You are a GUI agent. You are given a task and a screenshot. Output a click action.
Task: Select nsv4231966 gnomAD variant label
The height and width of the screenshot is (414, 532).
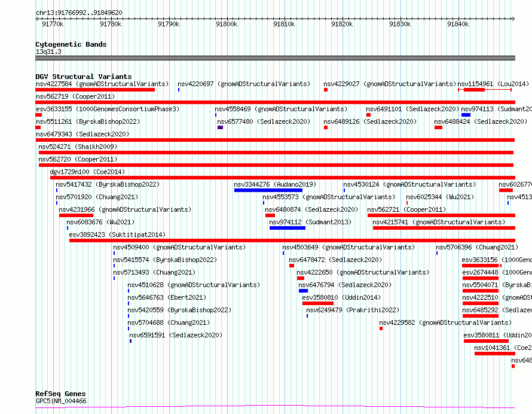[125, 209]
